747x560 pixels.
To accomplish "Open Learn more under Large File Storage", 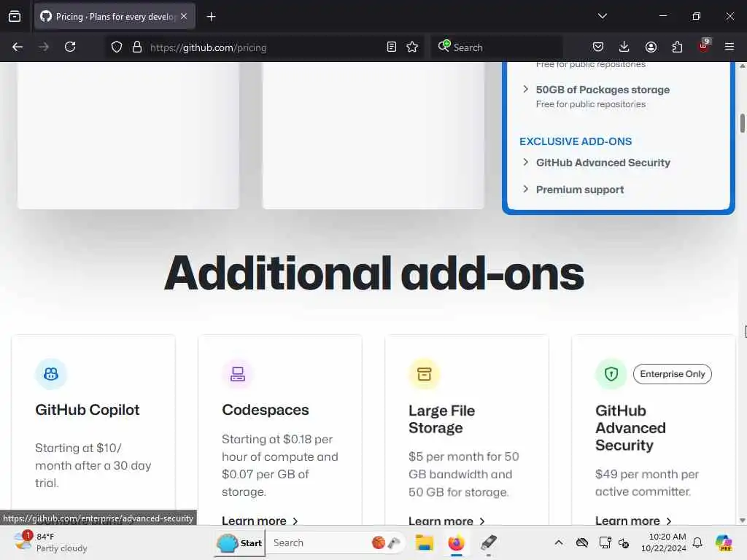I will click(447, 521).
